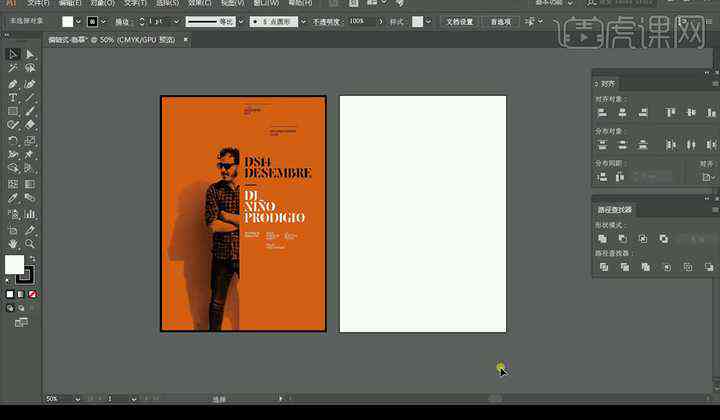The width and height of the screenshot is (720, 420).
Task: Select the Type tool
Action: 13,98
